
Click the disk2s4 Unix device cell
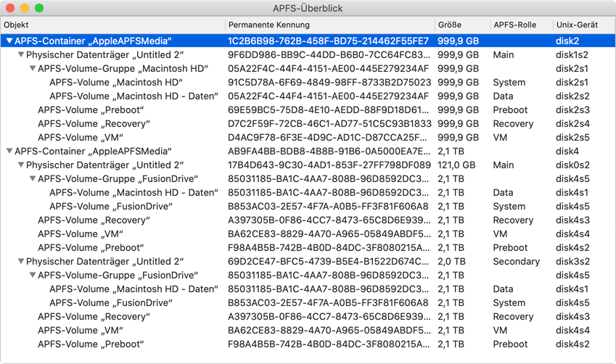click(x=572, y=124)
